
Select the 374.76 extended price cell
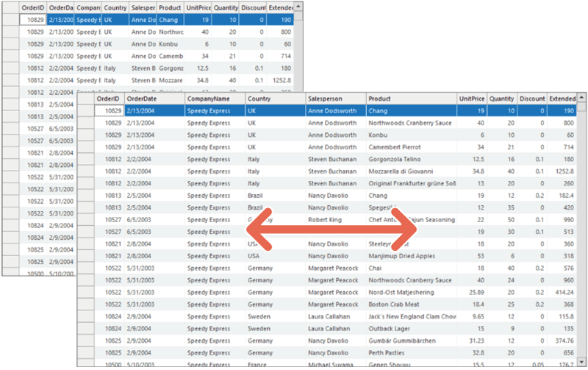tap(562, 341)
